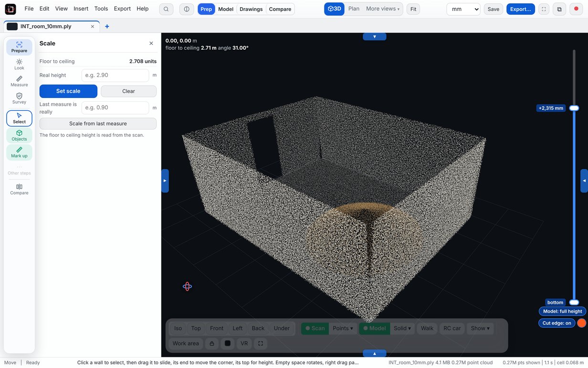Click the Last measure is really input

point(115,108)
